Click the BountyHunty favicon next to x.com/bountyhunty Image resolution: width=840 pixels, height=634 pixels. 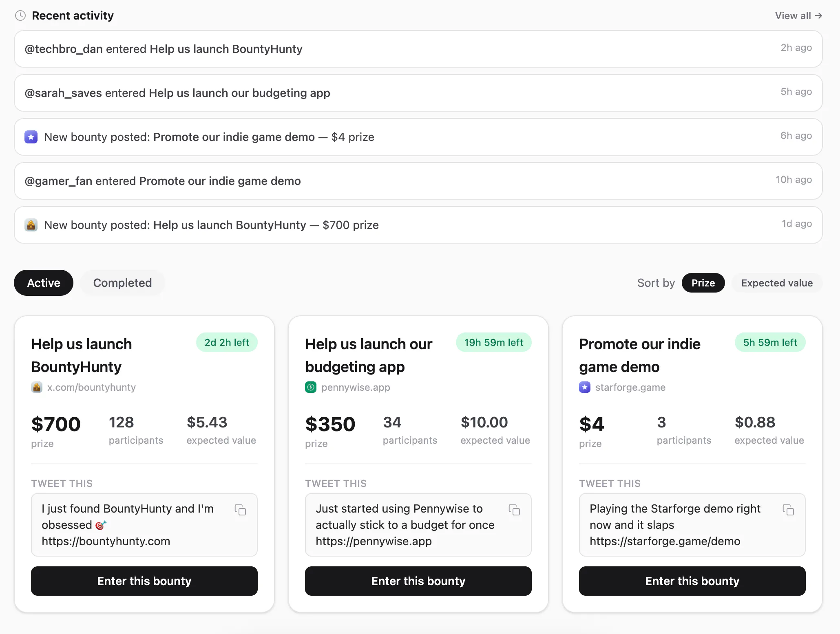click(37, 387)
